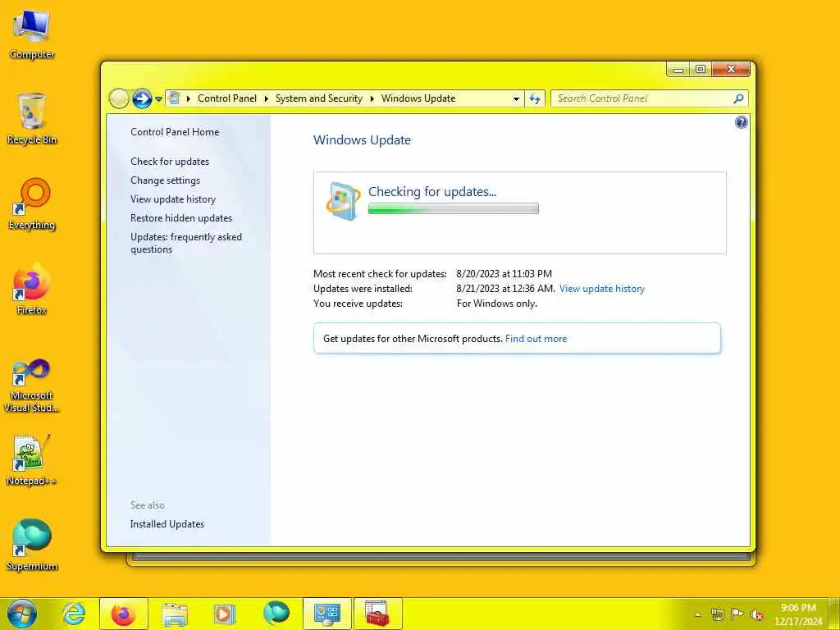Expand the arrow after System and Security
Viewport: 840px width, 630px height.
pos(372,98)
